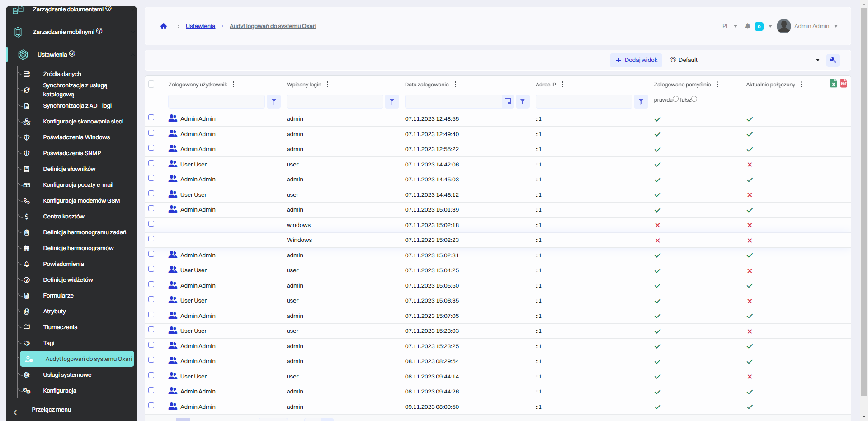This screenshot has width=868, height=421.
Task: Check the row logged at 12:48:55
Action: click(x=151, y=118)
